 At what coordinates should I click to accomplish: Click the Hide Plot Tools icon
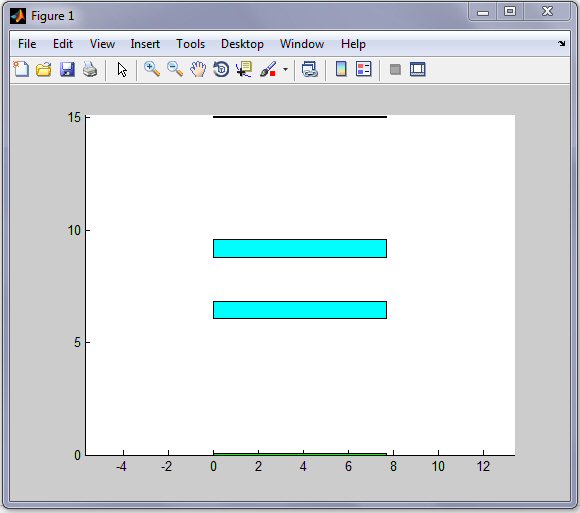(395, 69)
